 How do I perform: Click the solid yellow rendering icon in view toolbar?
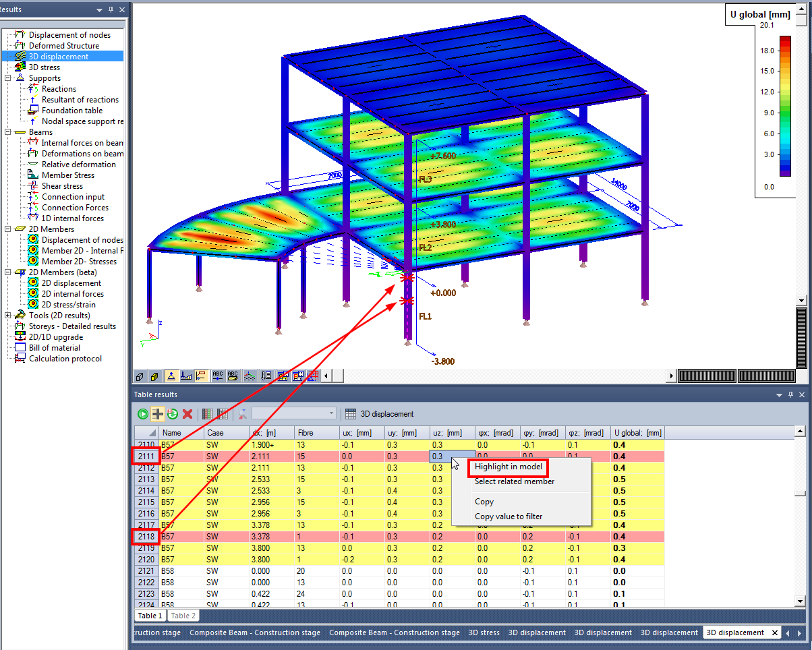pyautogui.click(x=154, y=376)
